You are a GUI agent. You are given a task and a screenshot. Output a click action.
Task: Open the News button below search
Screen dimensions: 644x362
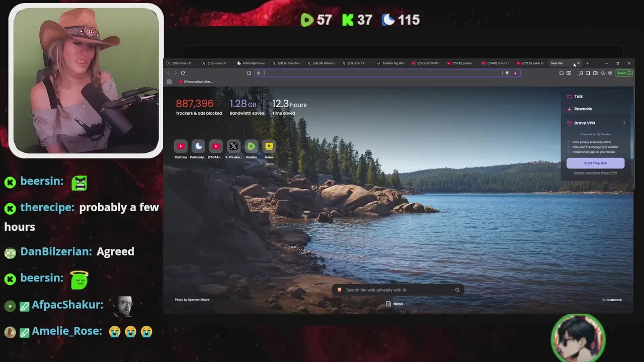coord(394,304)
